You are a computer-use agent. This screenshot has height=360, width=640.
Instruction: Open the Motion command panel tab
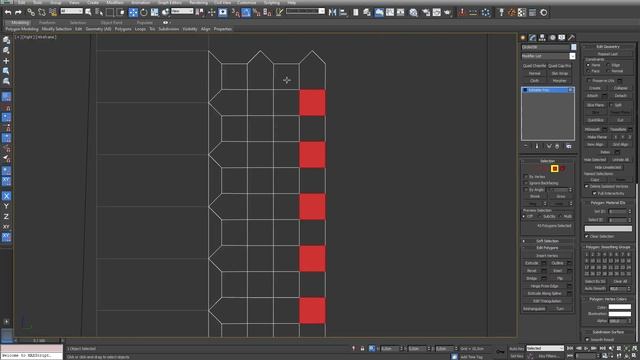click(552, 38)
